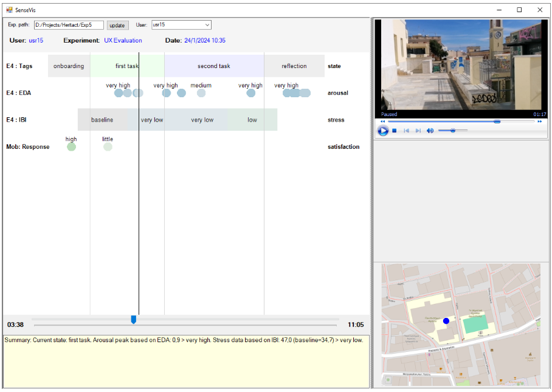Click the update button
552x392 pixels.
117,26
